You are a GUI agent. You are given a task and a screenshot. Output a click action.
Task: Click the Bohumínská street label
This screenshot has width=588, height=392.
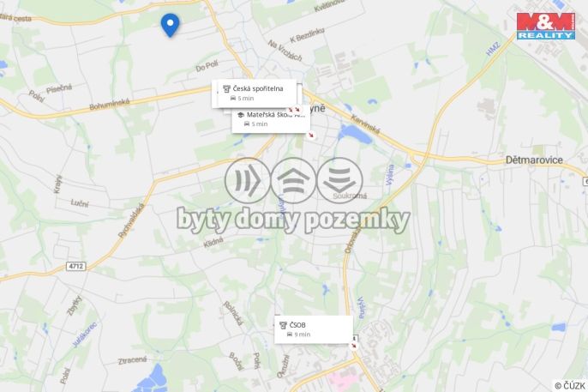(x=110, y=104)
